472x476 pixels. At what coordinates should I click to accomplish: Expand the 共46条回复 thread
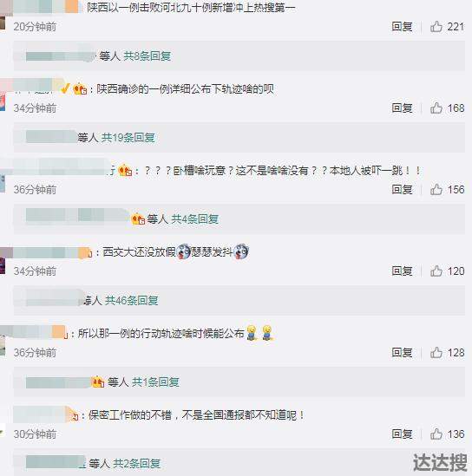click(132, 301)
